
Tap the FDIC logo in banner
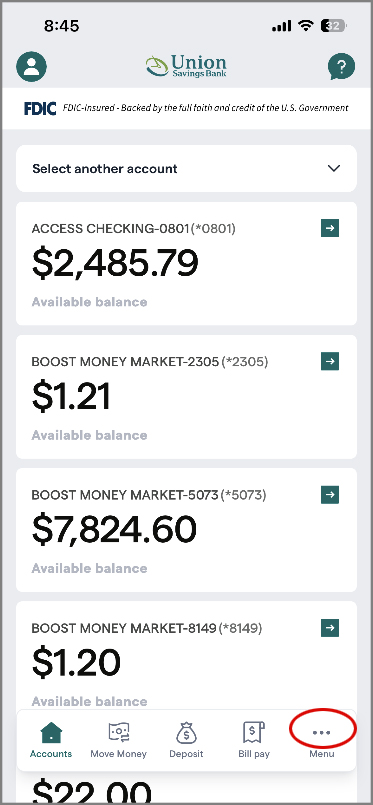click(x=40, y=108)
